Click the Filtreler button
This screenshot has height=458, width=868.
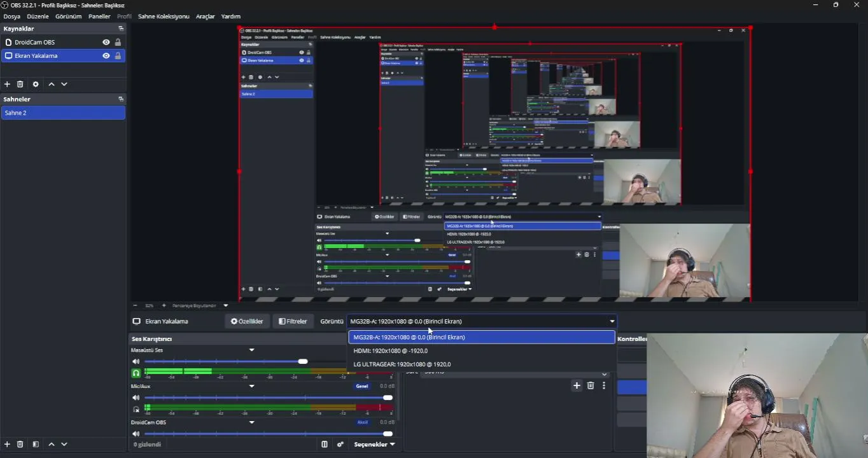pyautogui.click(x=293, y=321)
